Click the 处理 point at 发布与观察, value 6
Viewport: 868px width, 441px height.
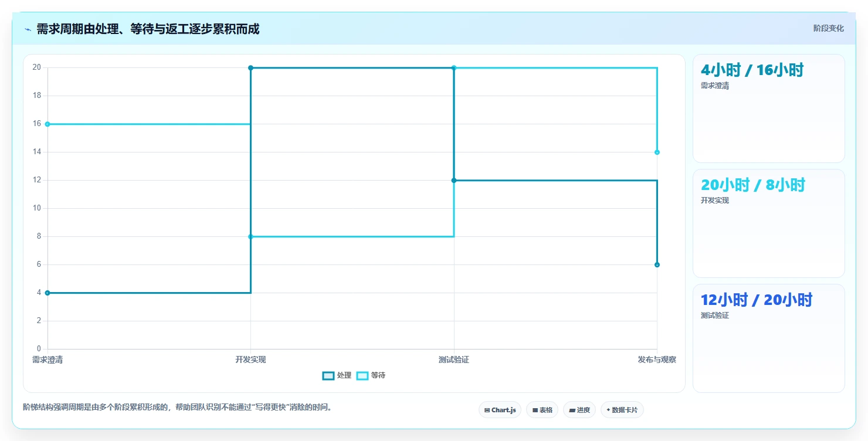(x=657, y=264)
